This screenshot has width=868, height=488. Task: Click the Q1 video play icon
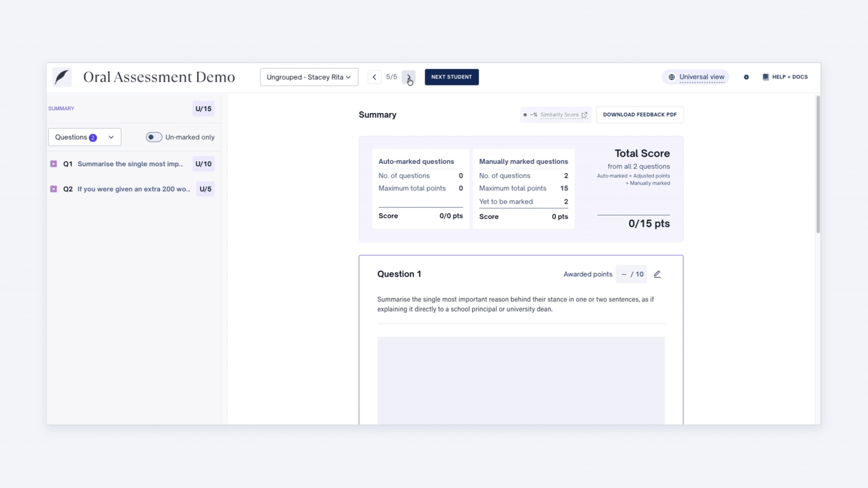pyautogui.click(x=54, y=164)
